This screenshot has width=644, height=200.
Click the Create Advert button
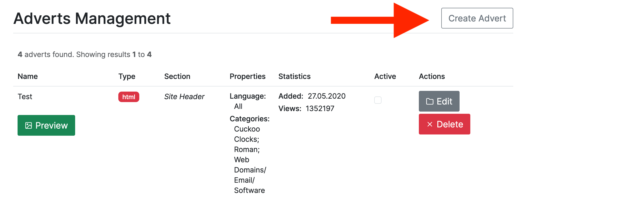(477, 18)
